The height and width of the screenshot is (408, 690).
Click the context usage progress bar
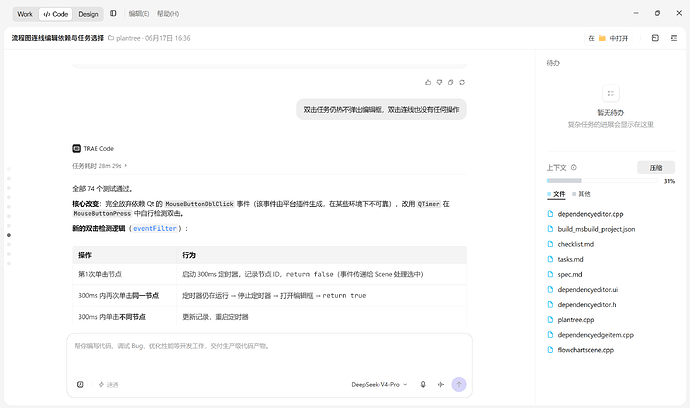[x=602, y=181]
